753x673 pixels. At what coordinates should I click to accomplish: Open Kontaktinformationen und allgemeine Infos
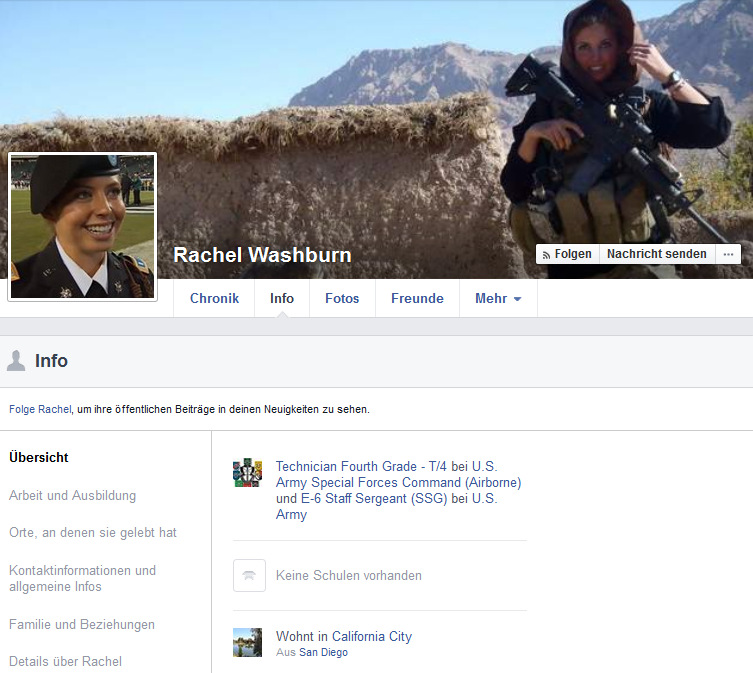(83, 578)
